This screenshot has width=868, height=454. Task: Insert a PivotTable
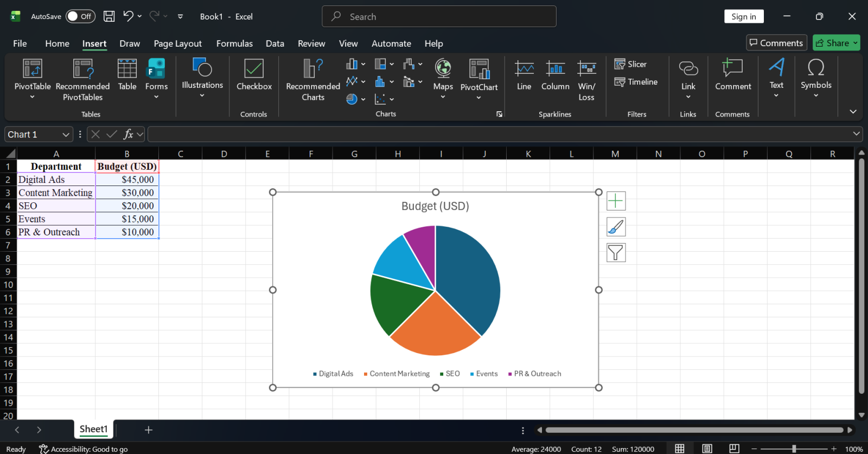[x=33, y=79]
